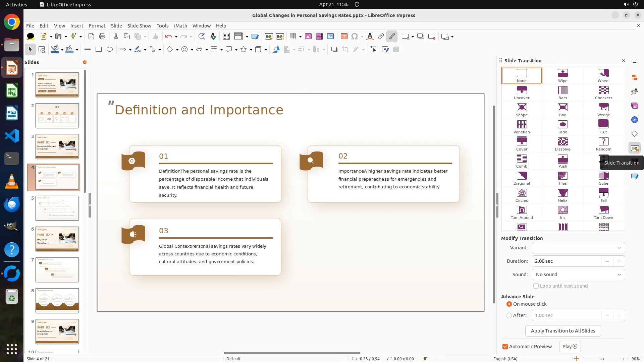
Task: Open the Insert Table toolbar icon
Action: (293, 37)
